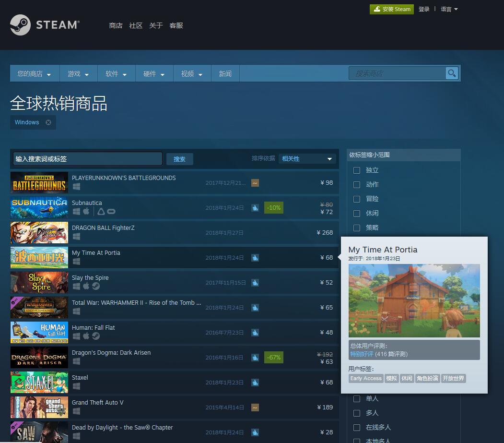The width and height of the screenshot is (504, 443).
Task: Click the 开放世界 tag in the popup
Action: click(x=453, y=378)
